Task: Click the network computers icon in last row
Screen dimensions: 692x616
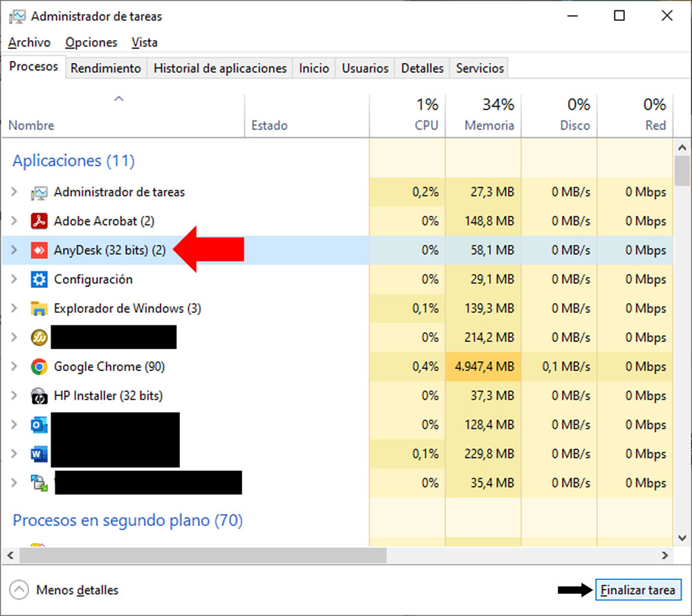Action: (x=39, y=482)
